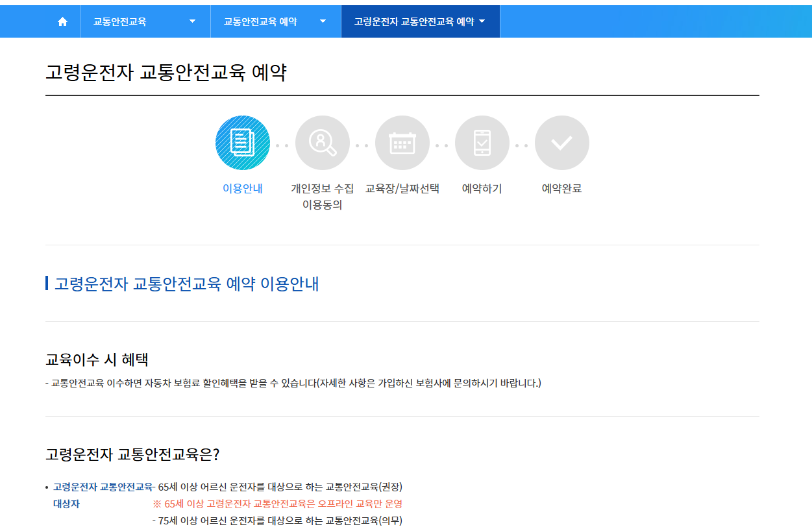This screenshot has height=527, width=812.
Task: Go to the home icon in breadcrumb bar
Action: (x=62, y=21)
